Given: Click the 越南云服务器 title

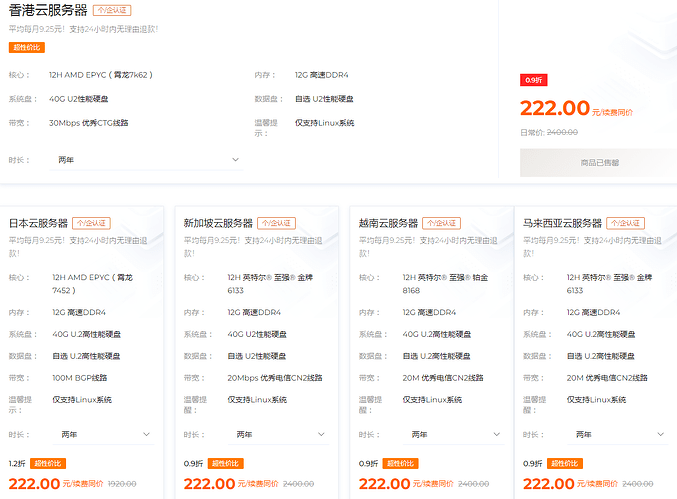Looking at the screenshot, I should click(388, 223).
